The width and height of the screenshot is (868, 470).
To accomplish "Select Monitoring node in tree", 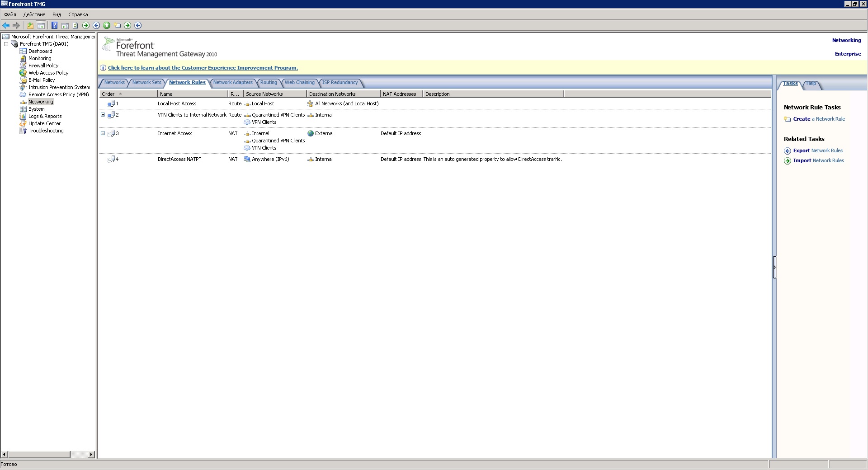I will click(40, 58).
